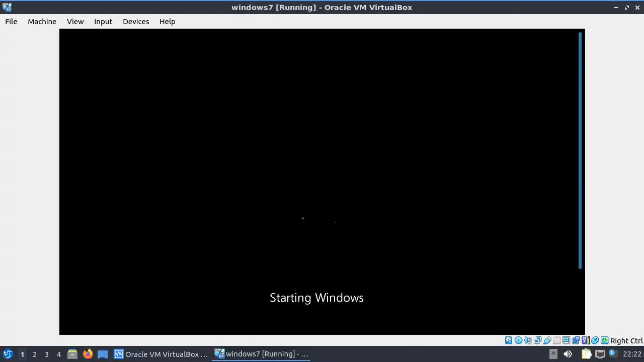The height and width of the screenshot is (362, 644).
Task: Click the hard disk activity indicator
Action: click(508, 340)
